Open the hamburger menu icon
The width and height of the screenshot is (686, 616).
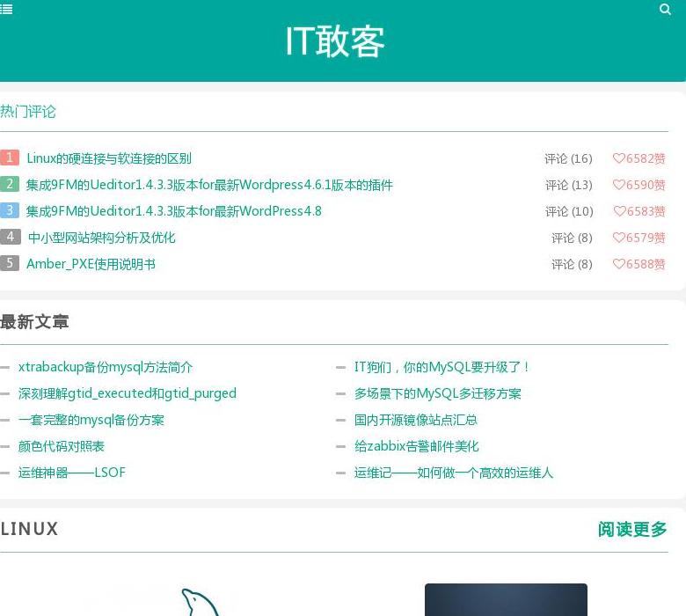tap(6, 9)
